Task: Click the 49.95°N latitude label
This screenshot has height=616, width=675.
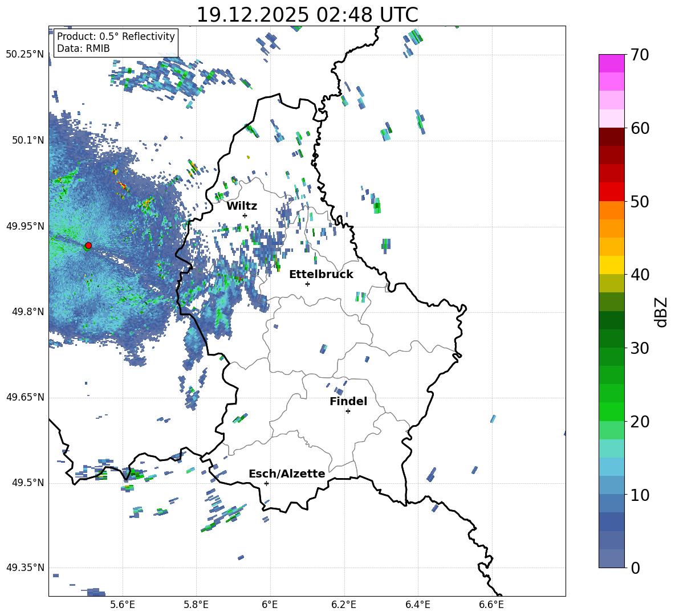Action: (x=25, y=226)
